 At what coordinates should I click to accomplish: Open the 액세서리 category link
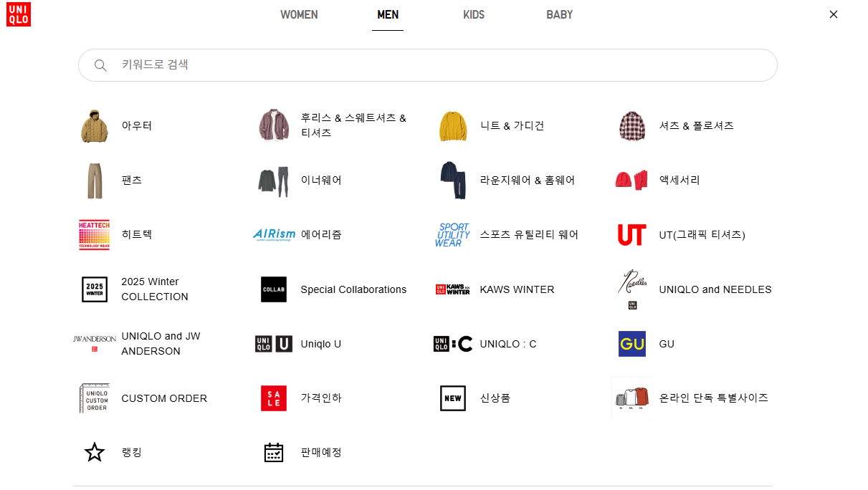point(679,181)
